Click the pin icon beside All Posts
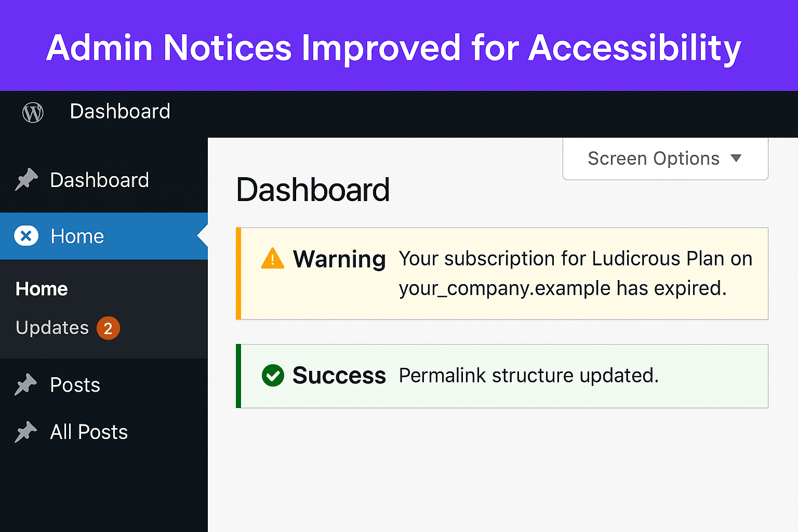Viewport: 798px width, 532px height. [x=26, y=432]
